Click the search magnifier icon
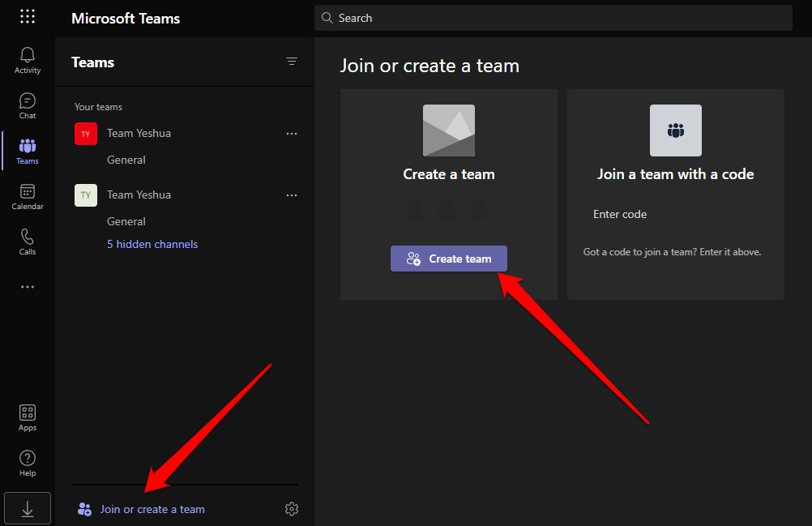Screen dimensions: 812x526 pos(327,18)
